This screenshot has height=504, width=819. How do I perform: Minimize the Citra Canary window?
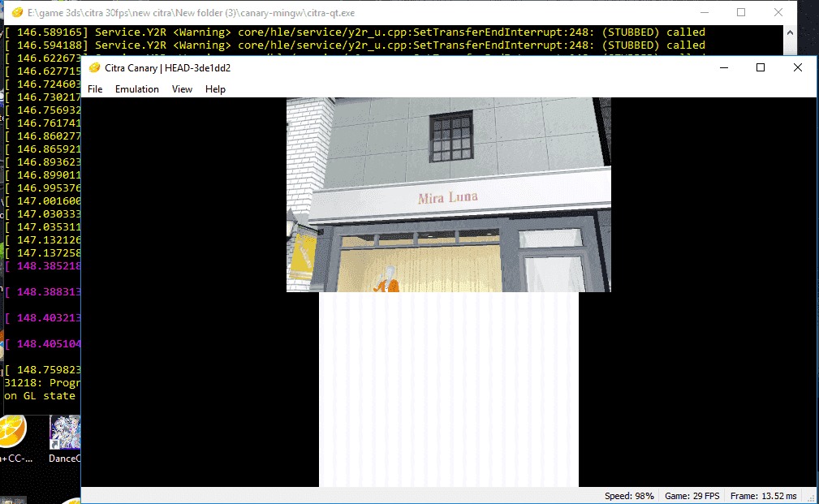pyautogui.click(x=724, y=68)
